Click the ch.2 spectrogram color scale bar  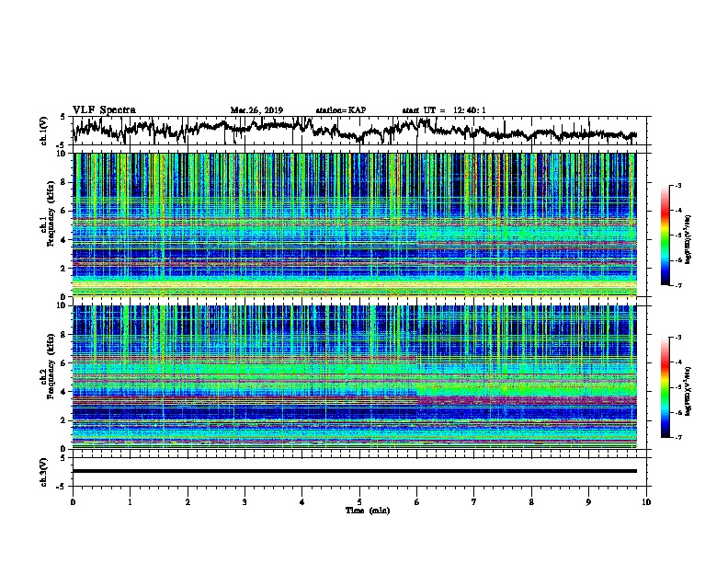(x=665, y=387)
